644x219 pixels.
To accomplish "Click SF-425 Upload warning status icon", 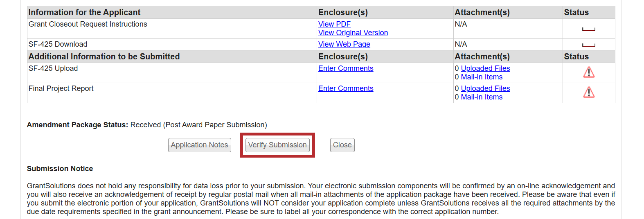I will (589, 72).
